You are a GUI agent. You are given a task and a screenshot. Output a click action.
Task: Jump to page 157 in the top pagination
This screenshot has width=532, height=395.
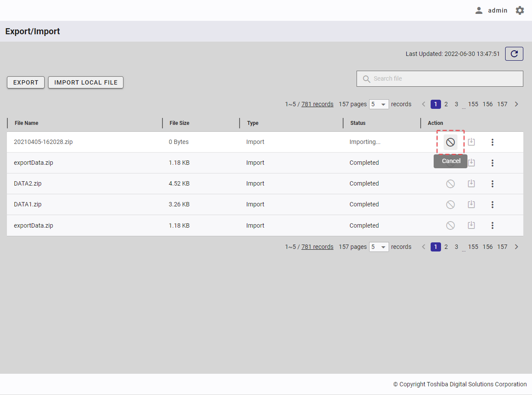[502, 104]
